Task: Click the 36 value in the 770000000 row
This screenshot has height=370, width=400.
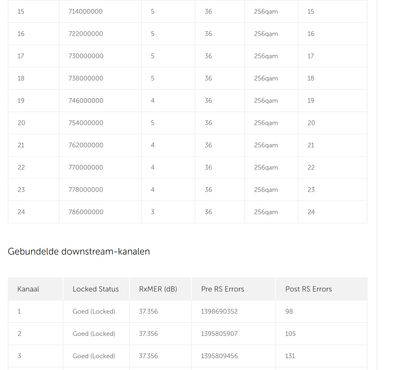Action: pyautogui.click(x=208, y=167)
